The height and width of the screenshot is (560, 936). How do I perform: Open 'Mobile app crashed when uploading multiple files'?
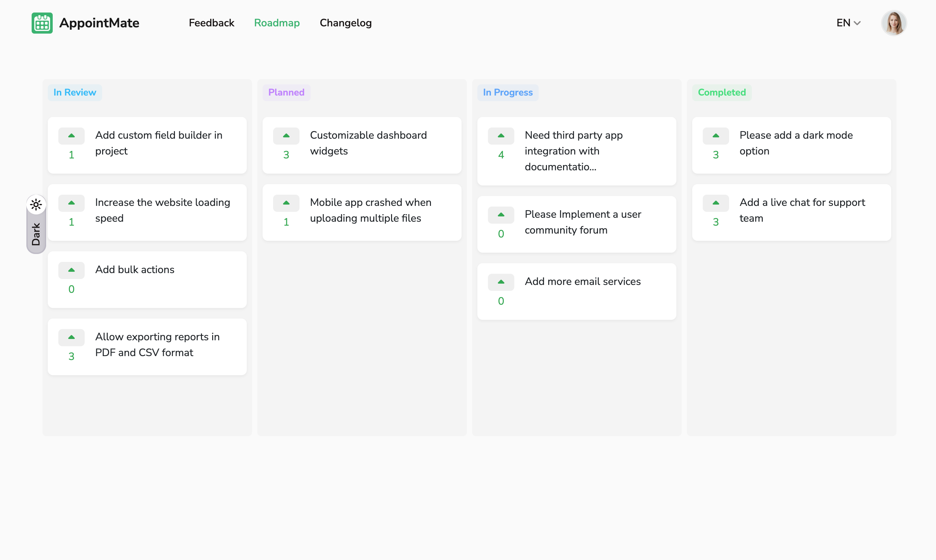[x=371, y=210]
